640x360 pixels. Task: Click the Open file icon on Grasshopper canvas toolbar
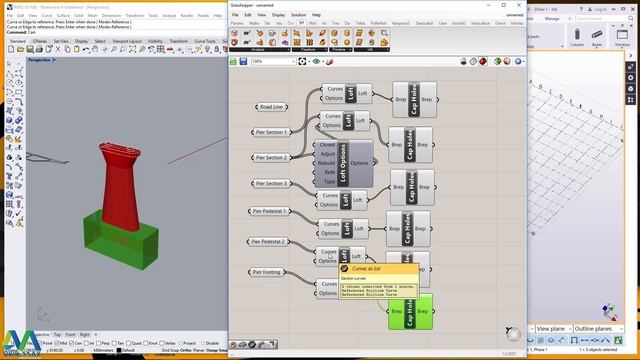click(233, 62)
